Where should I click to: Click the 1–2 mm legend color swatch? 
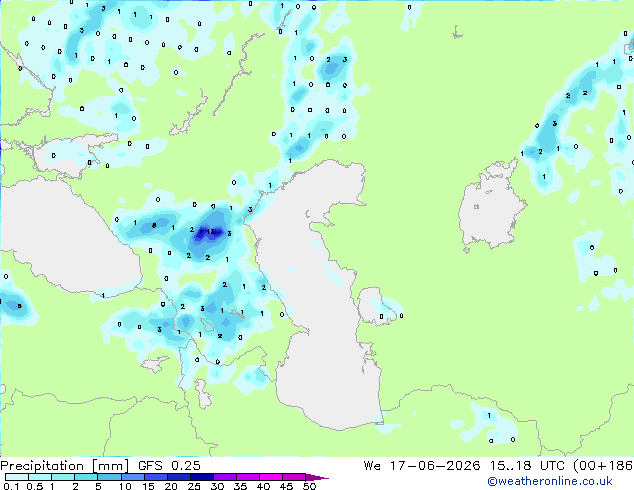pyautogui.click(x=63, y=477)
